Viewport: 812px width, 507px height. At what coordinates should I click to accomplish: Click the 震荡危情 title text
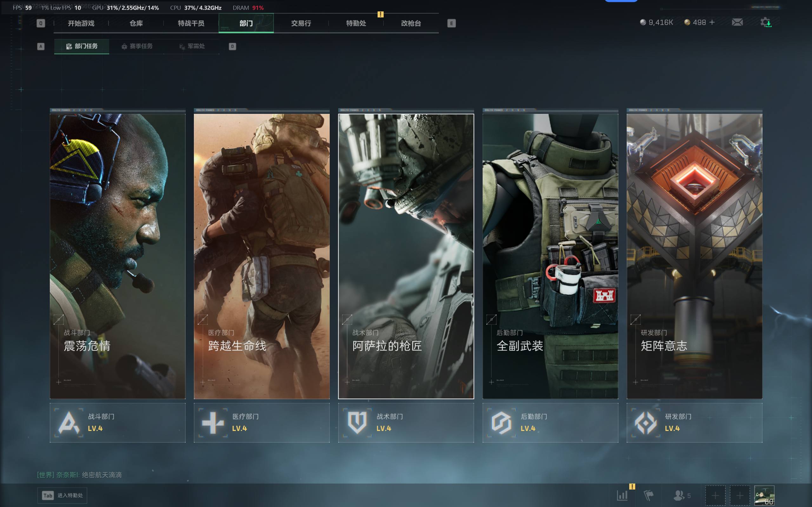[x=87, y=346]
